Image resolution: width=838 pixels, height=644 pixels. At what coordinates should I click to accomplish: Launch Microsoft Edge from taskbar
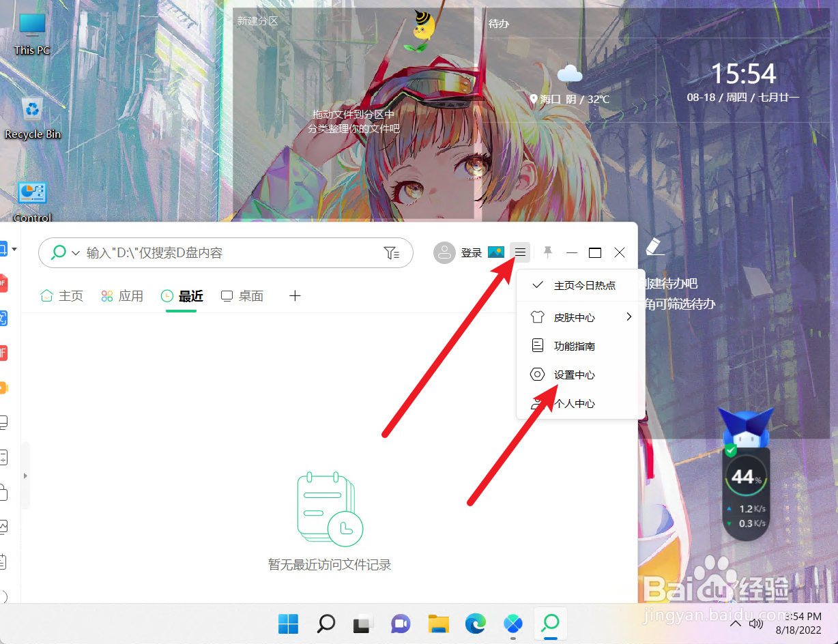475,623
